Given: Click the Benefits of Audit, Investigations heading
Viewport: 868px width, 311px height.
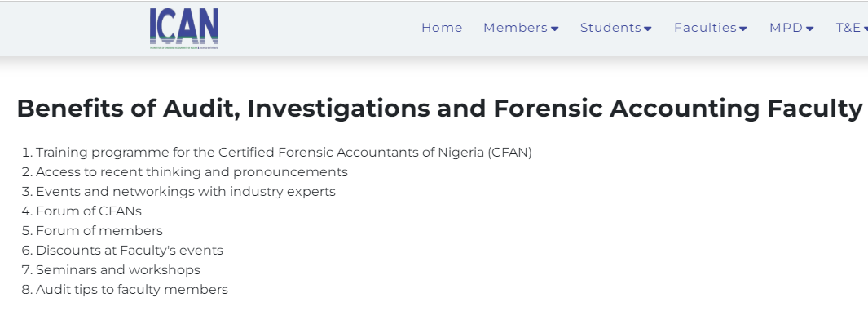Looking at the screenshot, I should [439, 109].
